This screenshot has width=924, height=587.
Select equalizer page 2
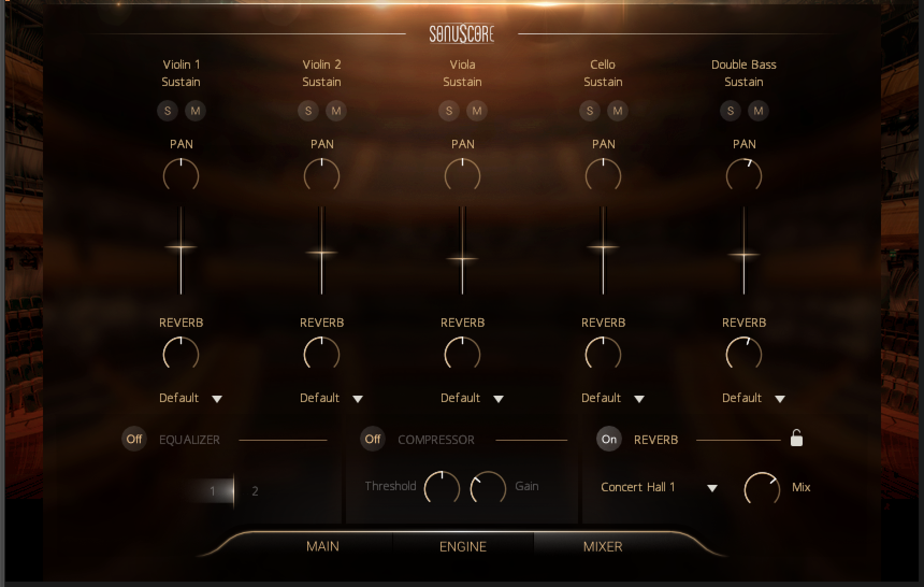point(255,491)
